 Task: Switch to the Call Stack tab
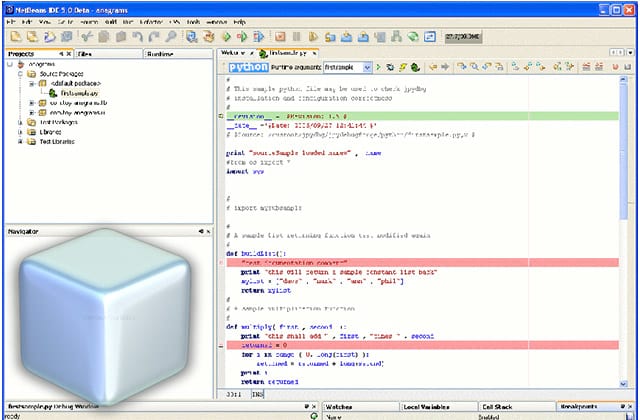(x=497, y=407)
